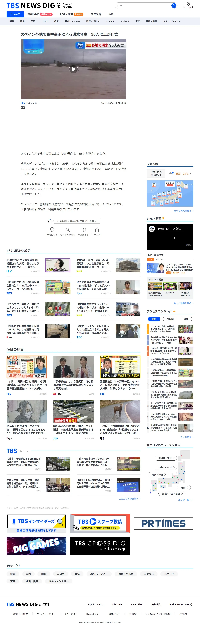Click もっと動画を見る link
The height and width of the screenshot is (644, 200).
(183, 303)
